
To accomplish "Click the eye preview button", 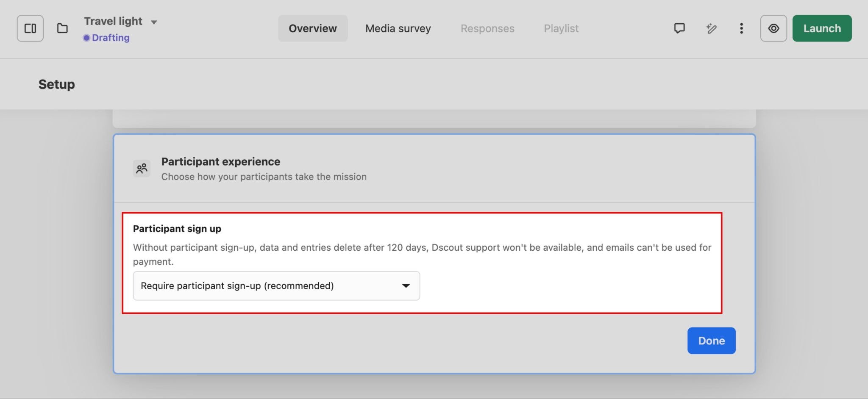I will pyautogui.click(x=773, y=28).
